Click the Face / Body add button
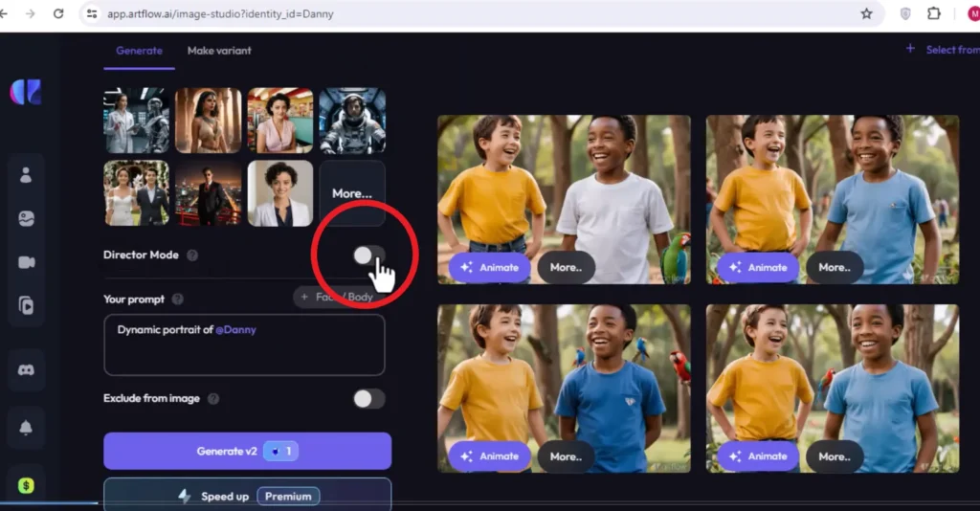The height and width of the screenshot is (511, 980). tap(338, 297)
